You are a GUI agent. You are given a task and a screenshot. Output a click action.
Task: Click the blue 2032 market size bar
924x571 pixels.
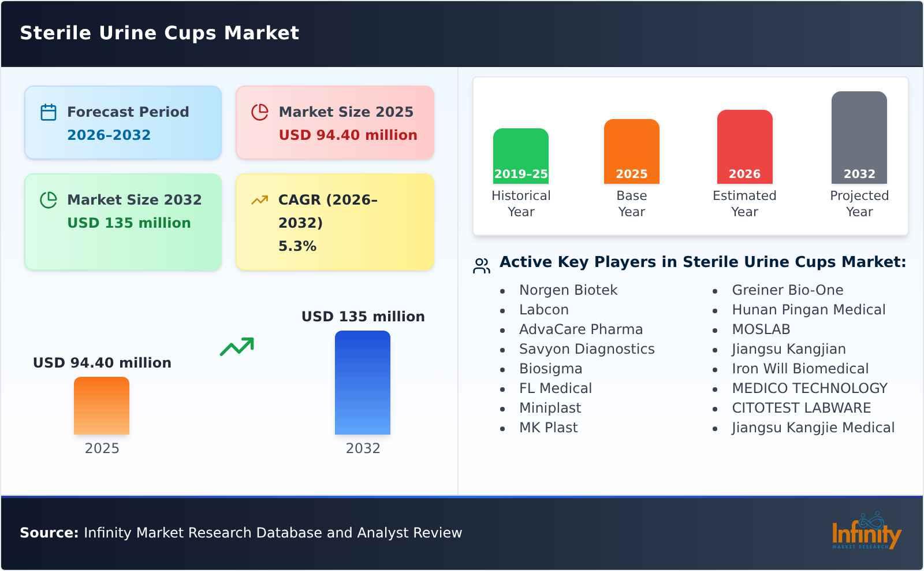coord(363,383)
